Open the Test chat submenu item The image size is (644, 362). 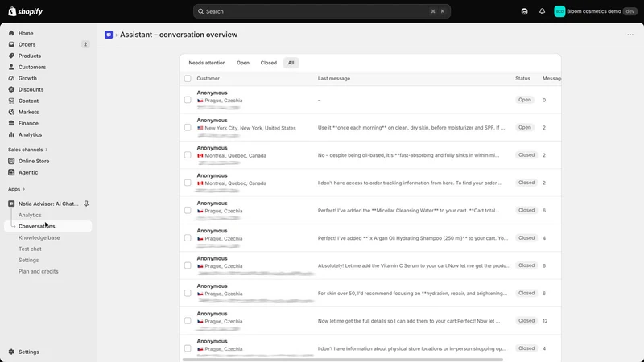(30, 249)
